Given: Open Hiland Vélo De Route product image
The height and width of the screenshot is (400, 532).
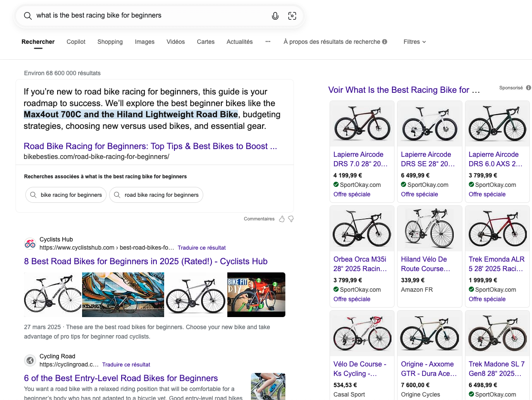Looking at the screenshot, I should pos(429,229).
